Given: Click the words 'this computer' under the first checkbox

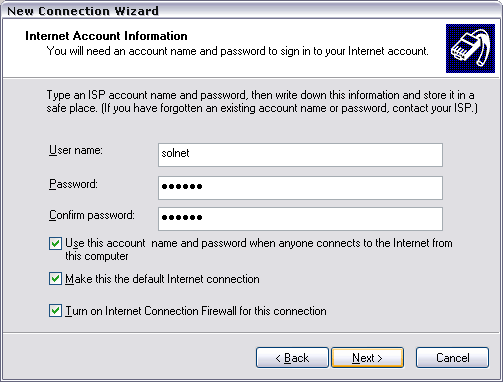Looking at the screenshot, I should [x=97, y=256].
